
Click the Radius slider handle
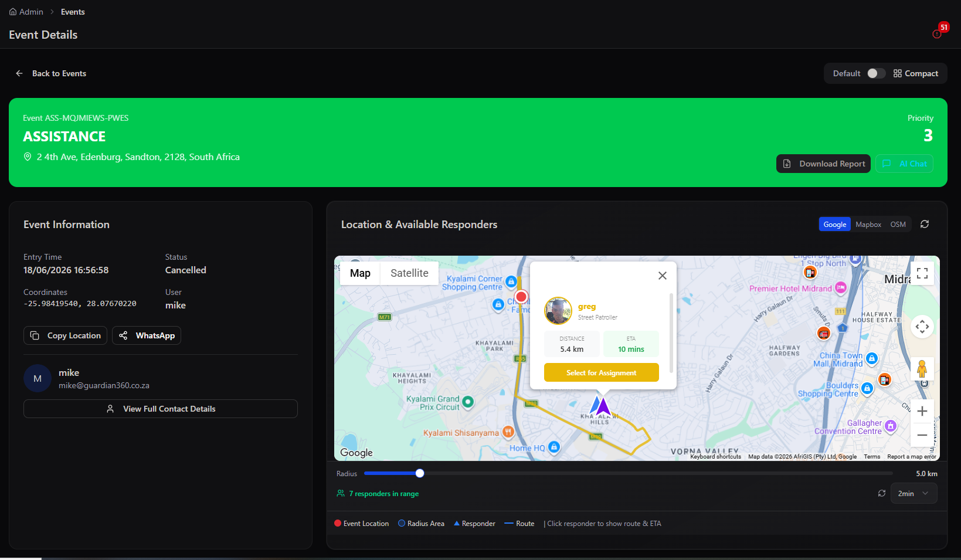[420, 473]
